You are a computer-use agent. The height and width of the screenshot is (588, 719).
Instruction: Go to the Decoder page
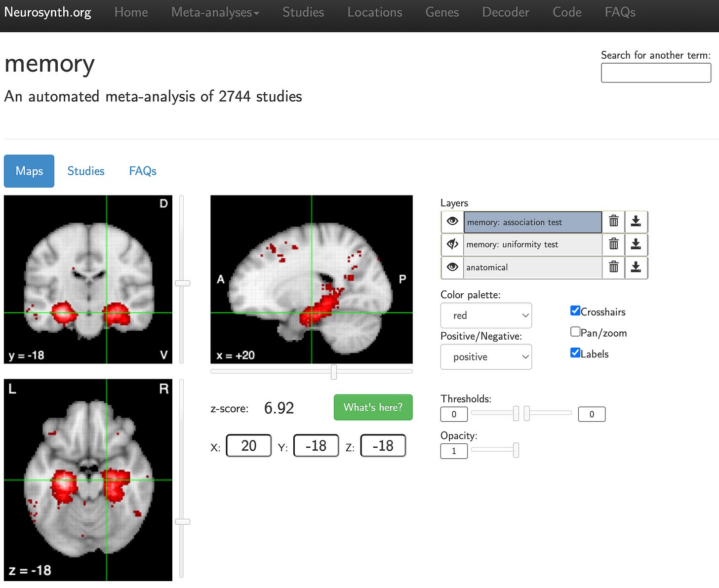(505, 12)
